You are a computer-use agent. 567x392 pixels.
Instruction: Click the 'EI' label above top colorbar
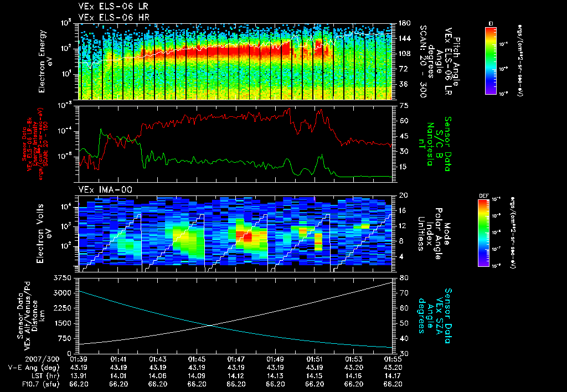(491, 23)
